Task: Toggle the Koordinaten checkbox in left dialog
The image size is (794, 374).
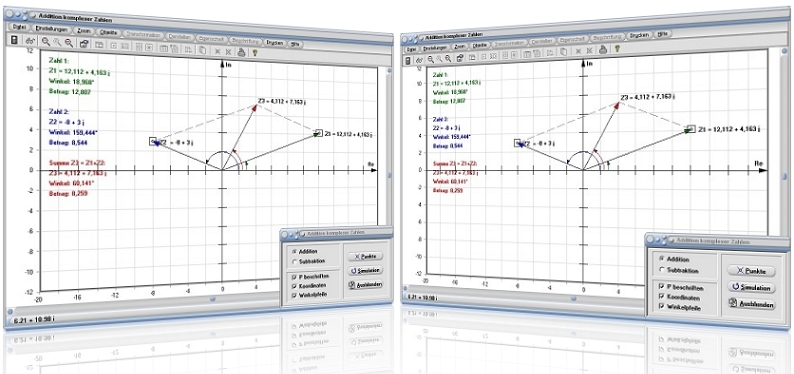Action: (294, 286)
